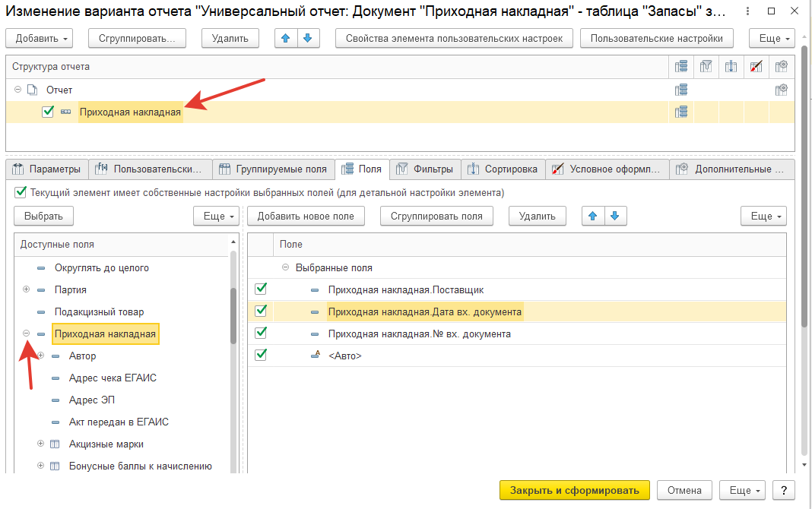Click the conditional appearance column header icon

(x=756, y=67)
